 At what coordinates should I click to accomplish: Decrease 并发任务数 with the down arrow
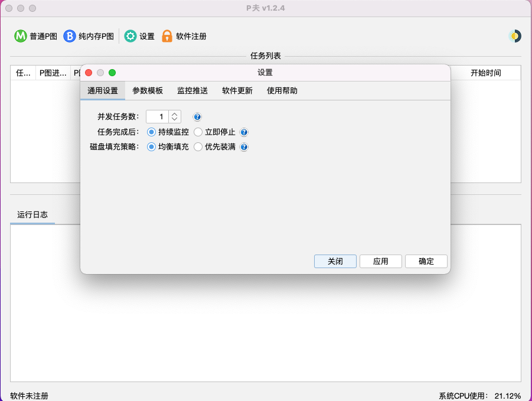point(175,120)
